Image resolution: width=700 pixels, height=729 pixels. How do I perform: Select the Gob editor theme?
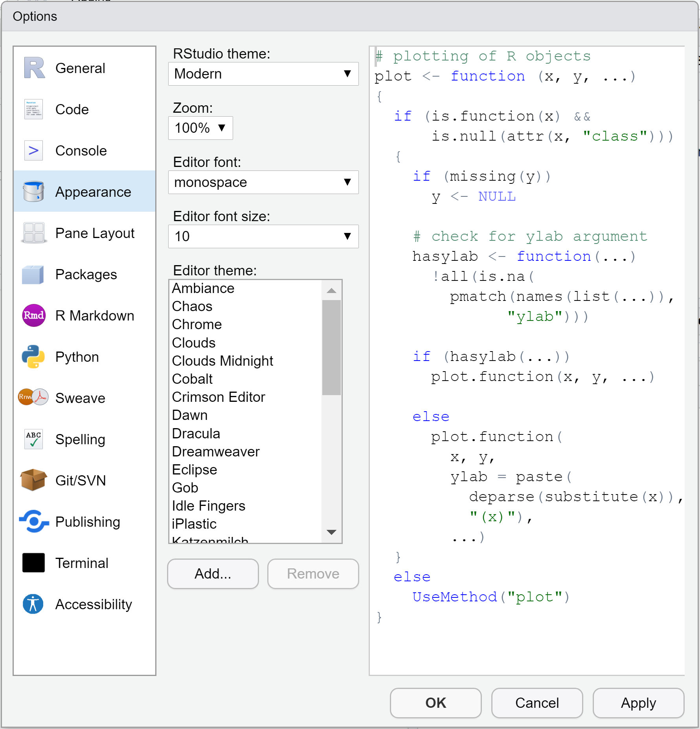click(246, 488)
